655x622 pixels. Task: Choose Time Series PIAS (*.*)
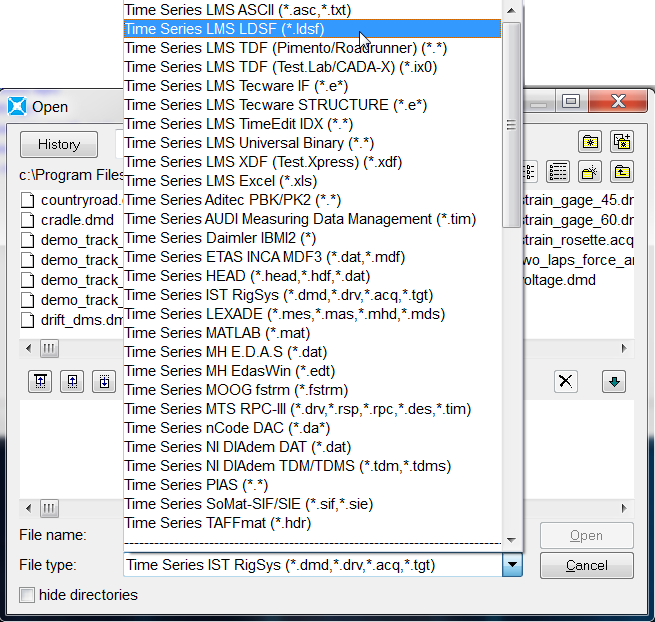click(312, 485)
